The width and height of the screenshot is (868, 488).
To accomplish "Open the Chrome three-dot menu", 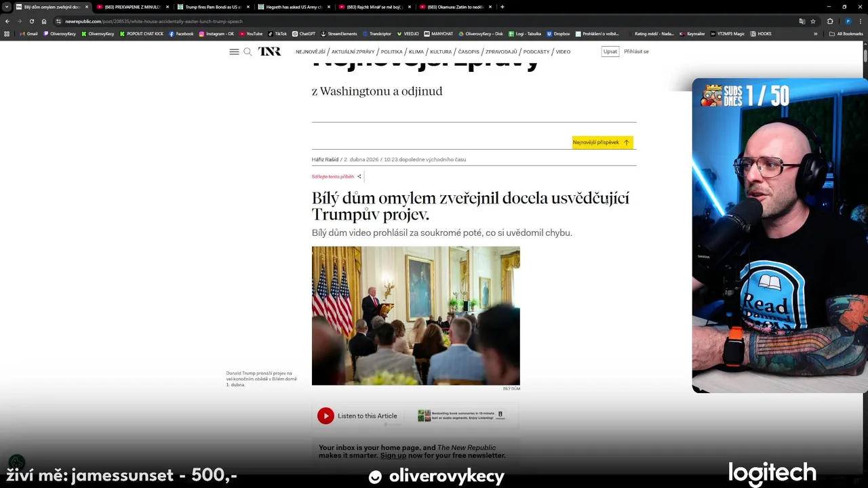I will 860,21.
